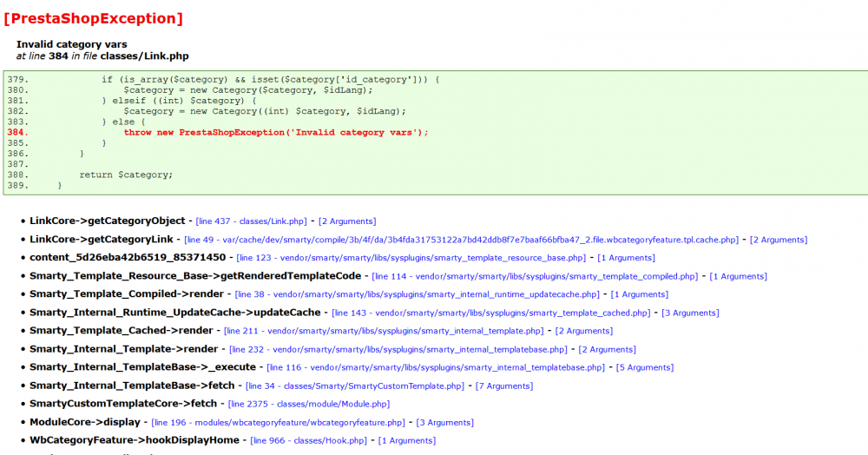Click 'Smarty_Template_Resource_Base->getRenderedTemplateCode' entry
This screenshot has height=455, width=868.
click(x=195, y=275)
